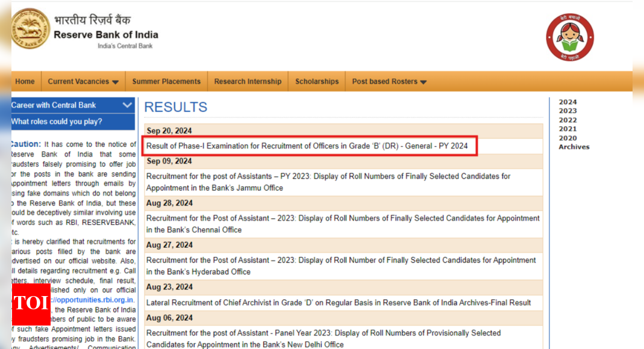Open the Summer Placements page
The height and width of the screenshot is (349, 644).
point(166,81)
